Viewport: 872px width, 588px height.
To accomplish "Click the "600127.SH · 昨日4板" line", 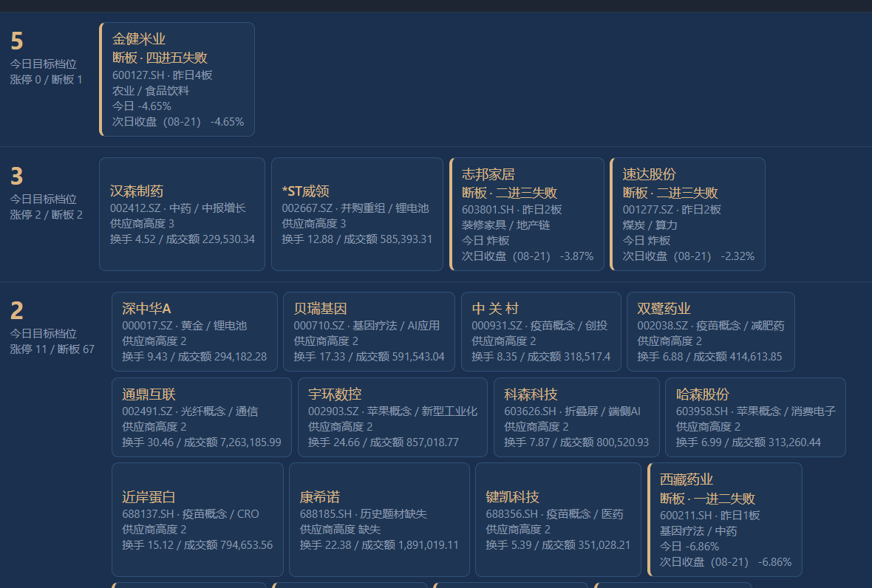I will 163,75.
